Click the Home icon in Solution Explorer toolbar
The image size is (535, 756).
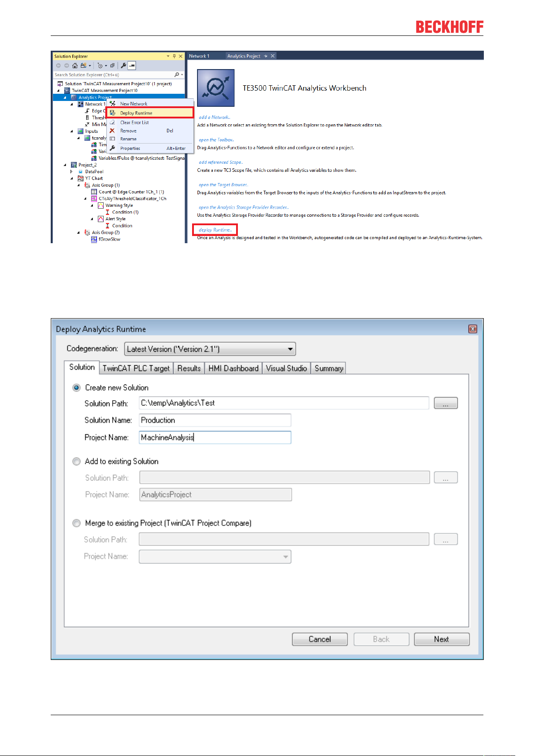tap(75, 66)
